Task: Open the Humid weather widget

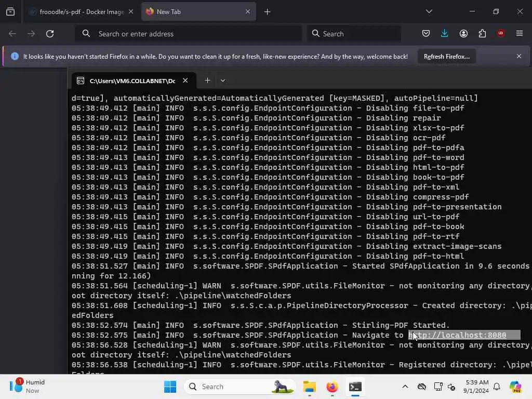Action: tap(27, 387)
